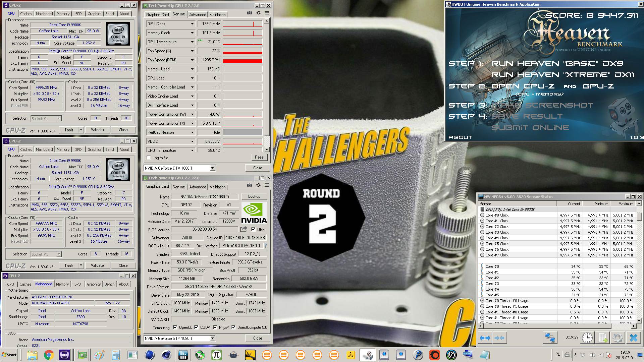
Task: Click HWiNFO collapse columns arrows icon
Action: [x=499, y=338]
